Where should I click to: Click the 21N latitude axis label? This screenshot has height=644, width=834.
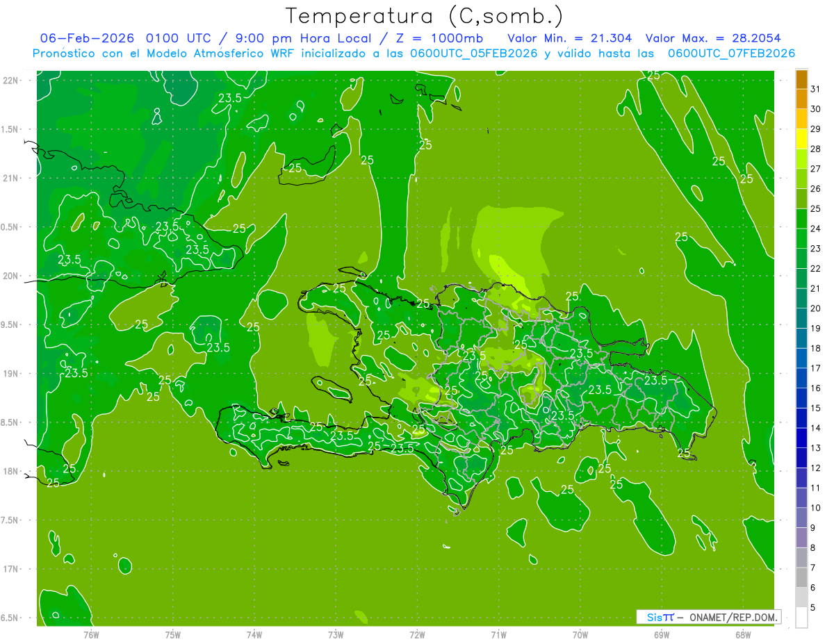point(11,178)
